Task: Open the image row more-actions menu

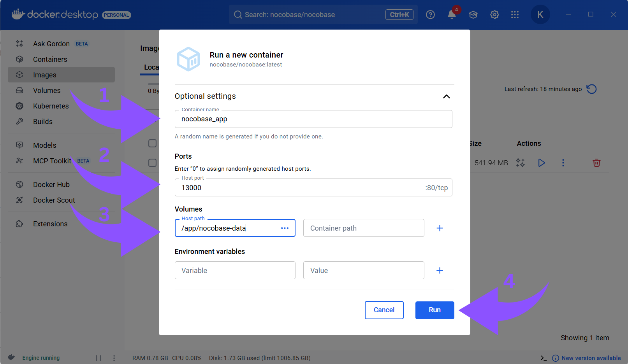Action: point(563,163)
